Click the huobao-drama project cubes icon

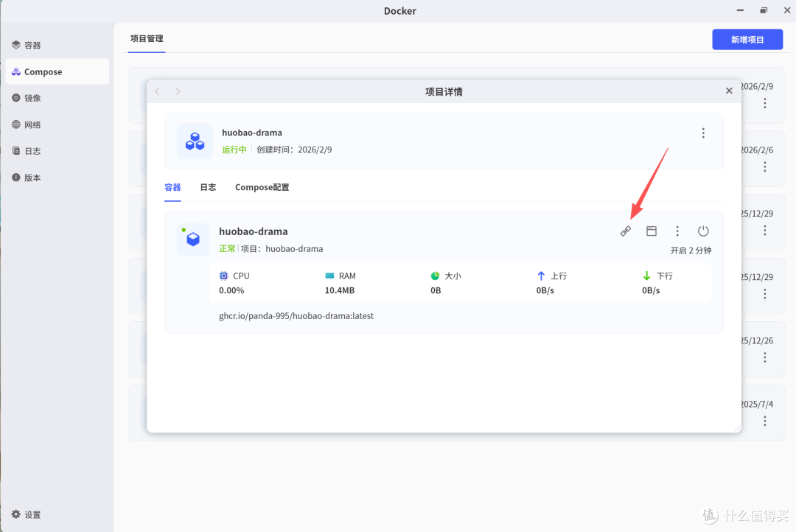tap(195, 141)
